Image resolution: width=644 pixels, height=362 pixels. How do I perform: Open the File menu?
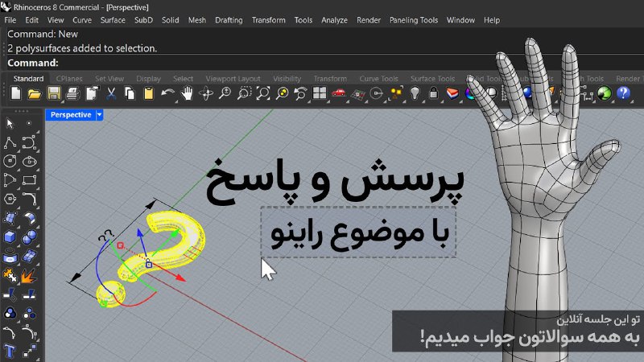[10, 20]
